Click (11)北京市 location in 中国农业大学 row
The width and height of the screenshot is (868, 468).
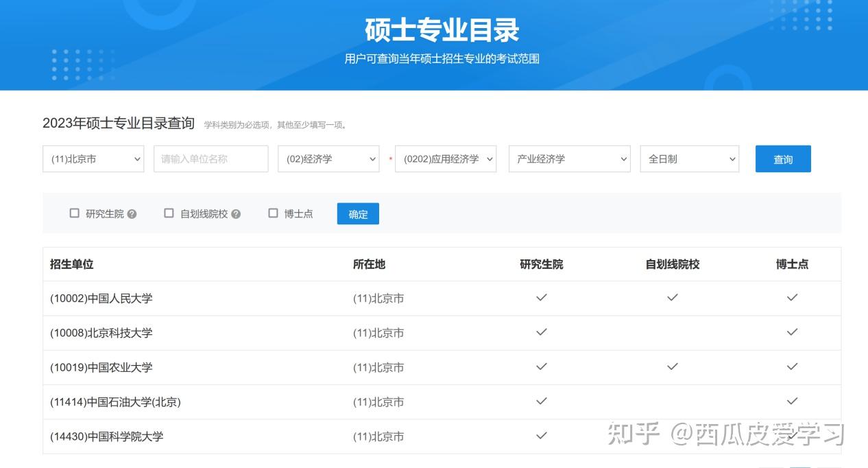click(x=378, y=367)
